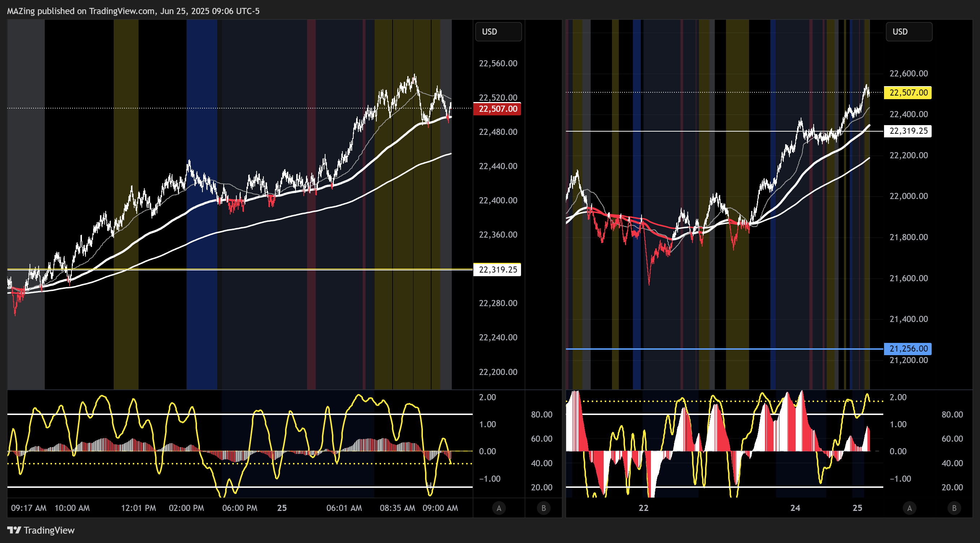Screen dimensions: 980x543
Task: Click the 09:17 AM time label
Action: click(x=29, y=508)
